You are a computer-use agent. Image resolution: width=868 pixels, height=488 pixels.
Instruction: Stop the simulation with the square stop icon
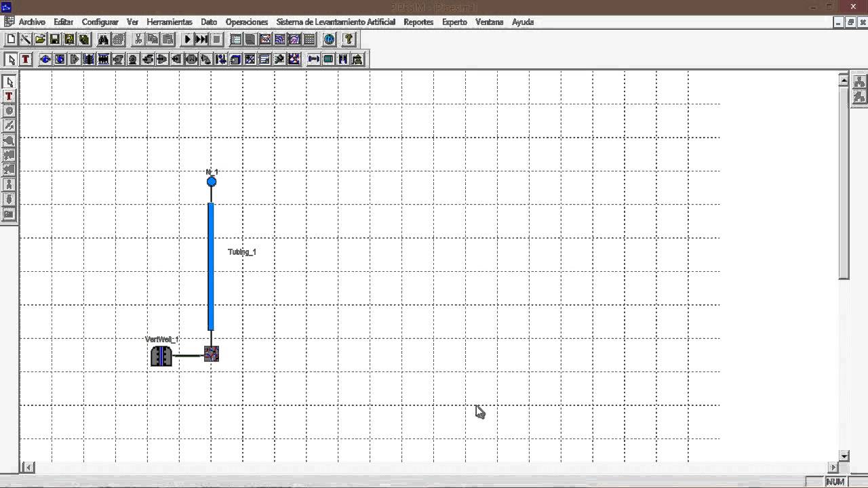216,39
